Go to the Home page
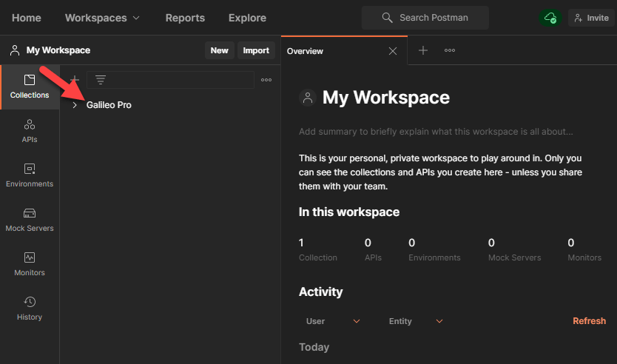Screen dimensions: 617x364 pyautogui.click(x=27, y=18)
